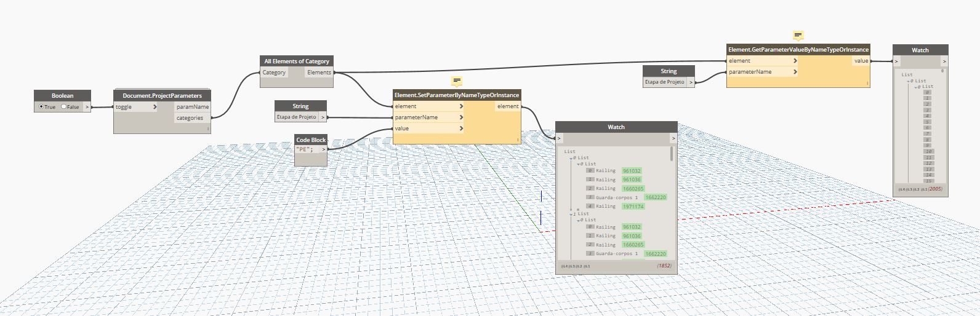Select element ID 961036 under first 0 List
Screen dimensions: 980x316
pyautogui.click(x=632, y=180)
